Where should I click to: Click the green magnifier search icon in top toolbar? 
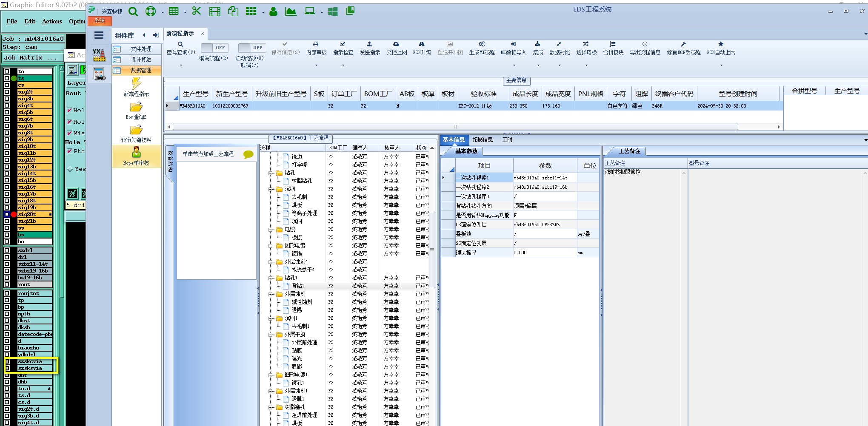click(x=133, y=11)
